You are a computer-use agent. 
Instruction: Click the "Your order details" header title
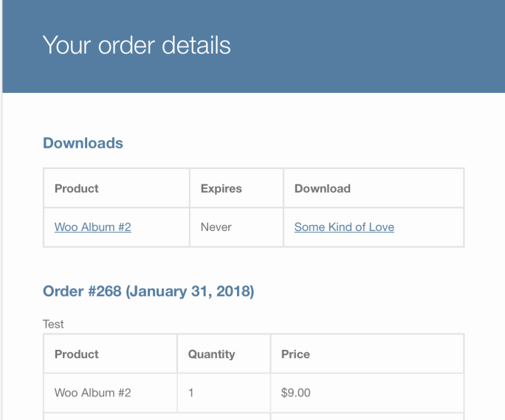click(137, 45)
